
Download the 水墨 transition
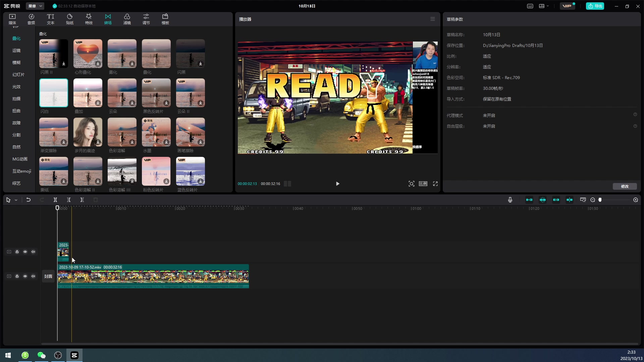166,142
